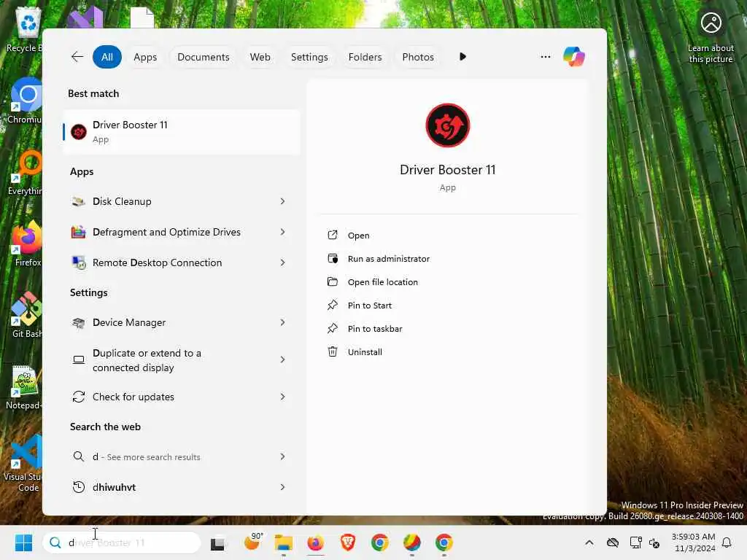This screenshot has height=560, width=747.
Task: Click the taskbar search input box
Action: click(122, 542)
